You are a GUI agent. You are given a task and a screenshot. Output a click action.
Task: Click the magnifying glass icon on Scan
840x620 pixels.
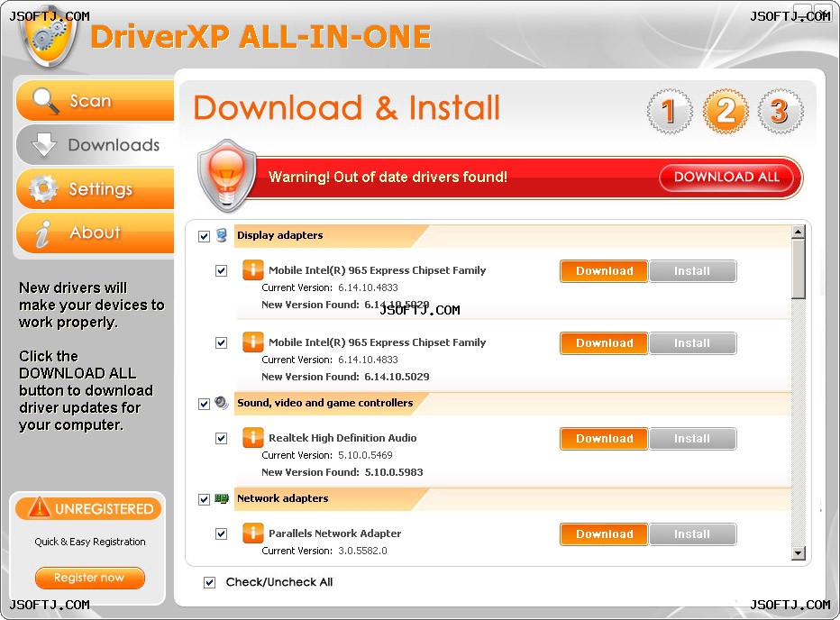coord(46,101)
